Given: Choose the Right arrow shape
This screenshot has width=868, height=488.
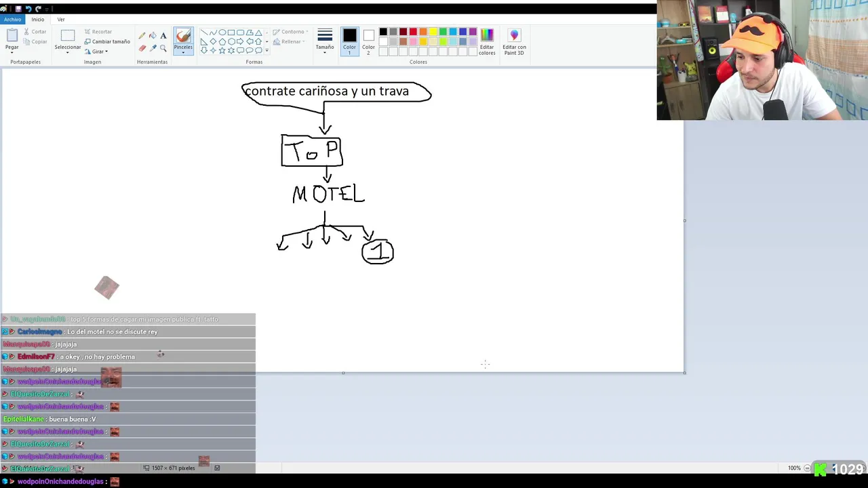Looking at the screenshot, I should coord(240,41).
